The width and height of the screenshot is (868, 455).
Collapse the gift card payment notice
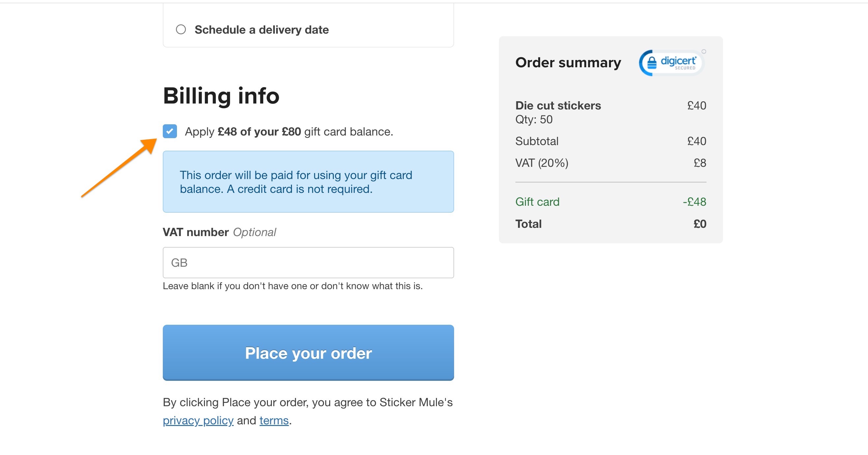308,182
